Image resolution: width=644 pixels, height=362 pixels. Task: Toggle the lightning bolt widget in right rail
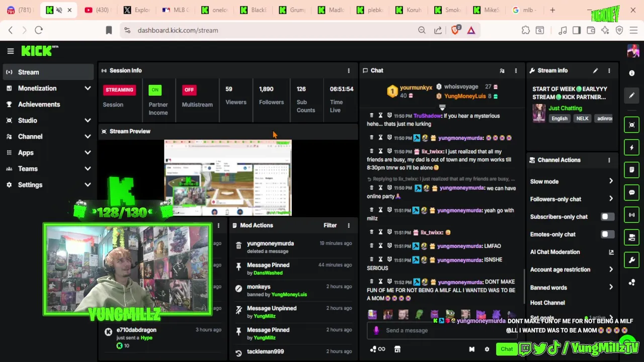point(632,148)
